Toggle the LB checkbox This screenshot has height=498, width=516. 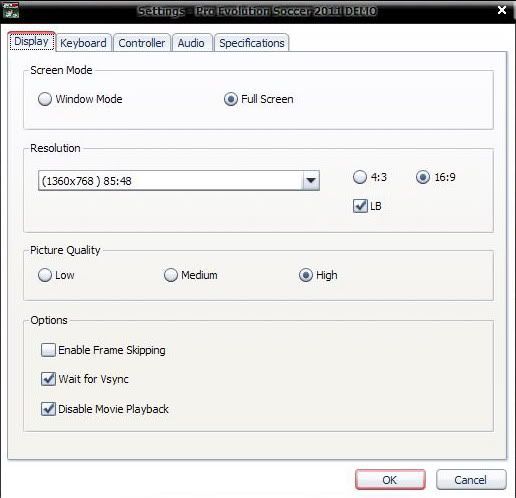point(360,206)
